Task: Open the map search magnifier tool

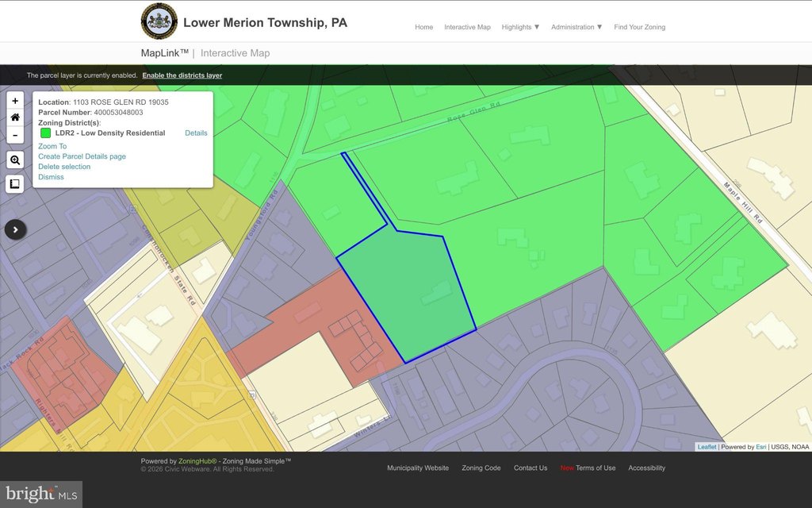Action: tap(15, 160)
